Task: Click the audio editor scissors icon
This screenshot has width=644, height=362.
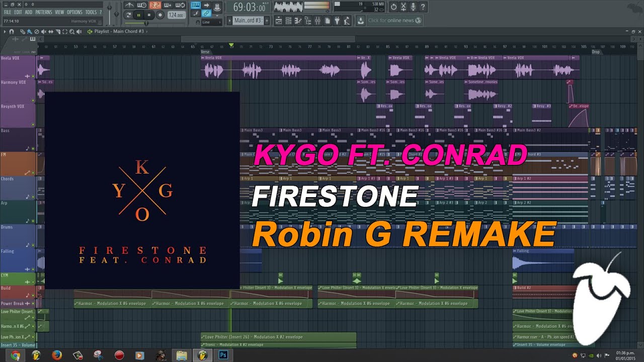Action: pos(404,7)
